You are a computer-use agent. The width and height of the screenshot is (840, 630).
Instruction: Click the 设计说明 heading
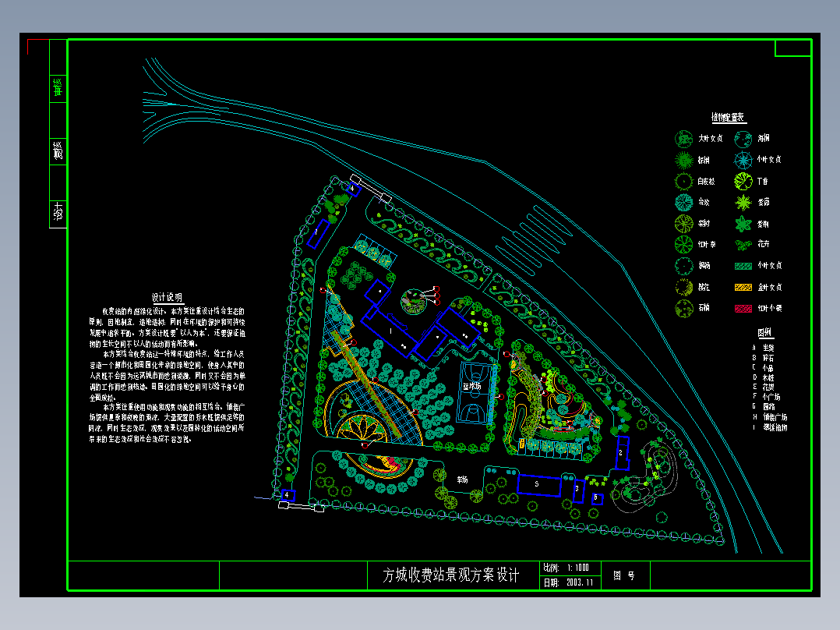point(167,297)
